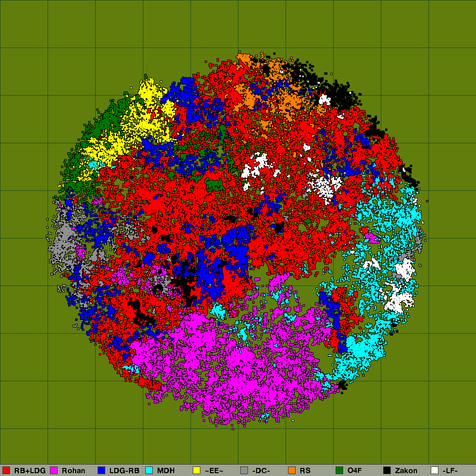476x476 pixels.
Task: Click the orange RS legend swatch
Action: pyautogui.click(x=292, y=470)
